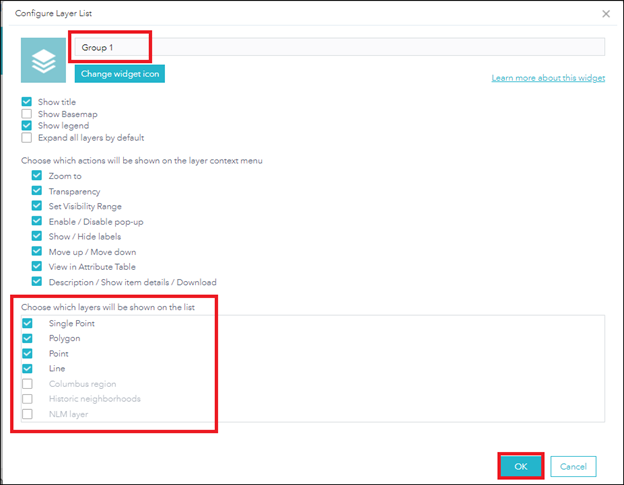Check the Historic neighborhoods layer
This screenshot has width=624, height=485.
pos(27,399)
